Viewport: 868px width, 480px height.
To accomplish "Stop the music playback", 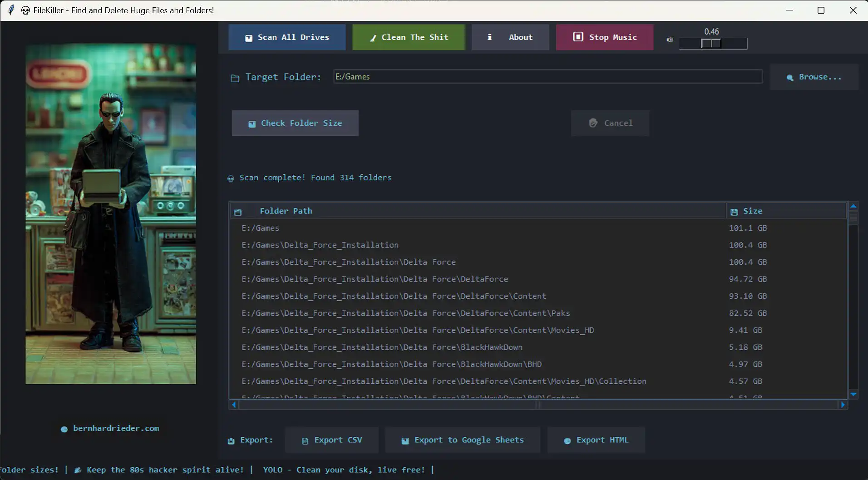I will [605, 37].
